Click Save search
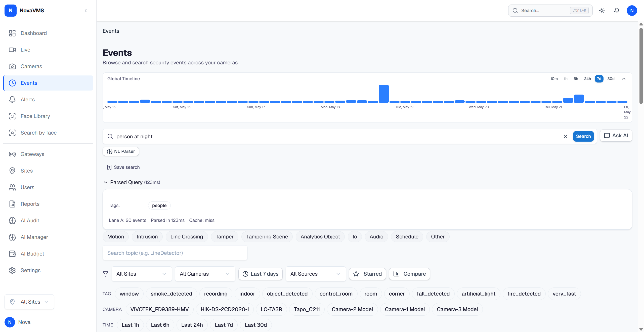The image size is (644, 332). point(123,167)
